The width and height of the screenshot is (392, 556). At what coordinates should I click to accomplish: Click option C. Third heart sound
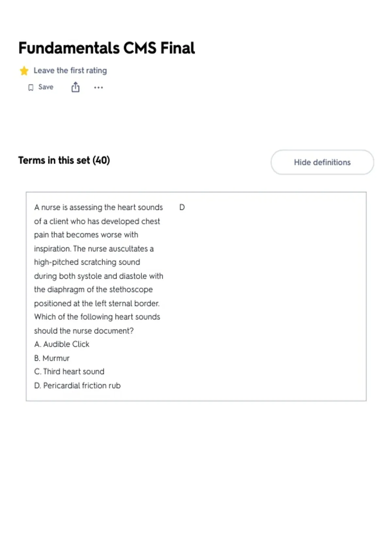[x=69, y=372]
